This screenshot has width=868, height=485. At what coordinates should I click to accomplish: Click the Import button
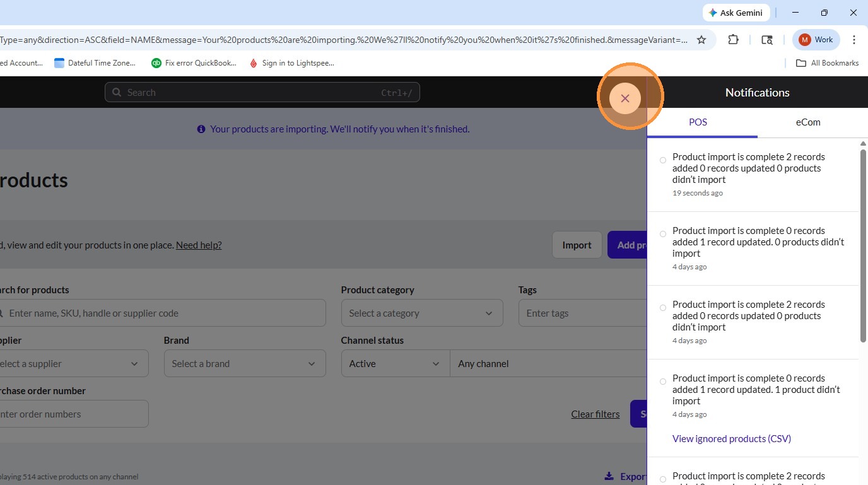[x=577, y=245]
